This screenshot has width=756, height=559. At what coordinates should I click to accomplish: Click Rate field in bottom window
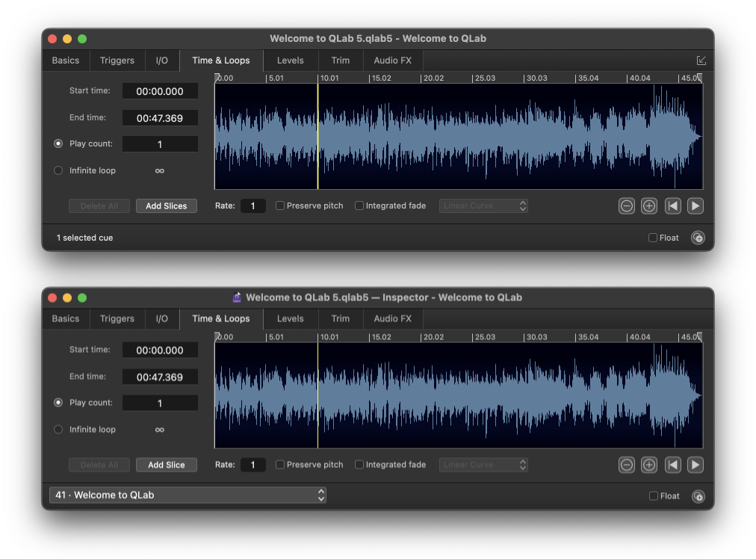point(252,465)
